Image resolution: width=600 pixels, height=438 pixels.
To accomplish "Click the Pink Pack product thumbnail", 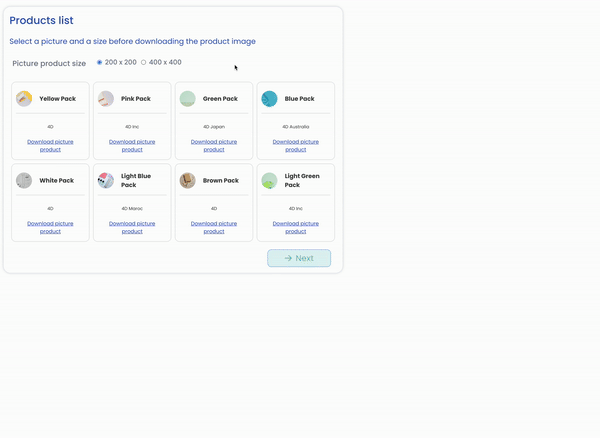I will pyautogui.click(x=106, y=99).
